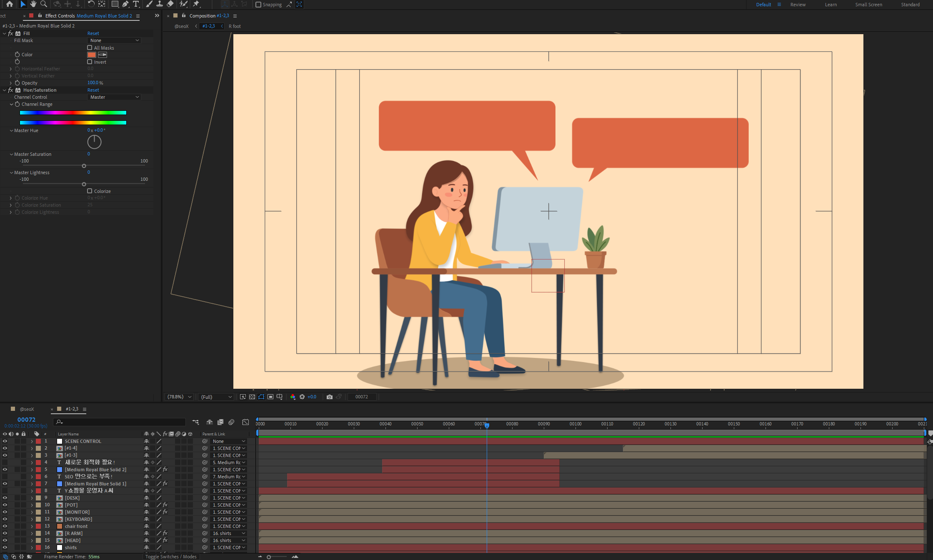Click Toggle Switches / Modes button

pos(171,557)
